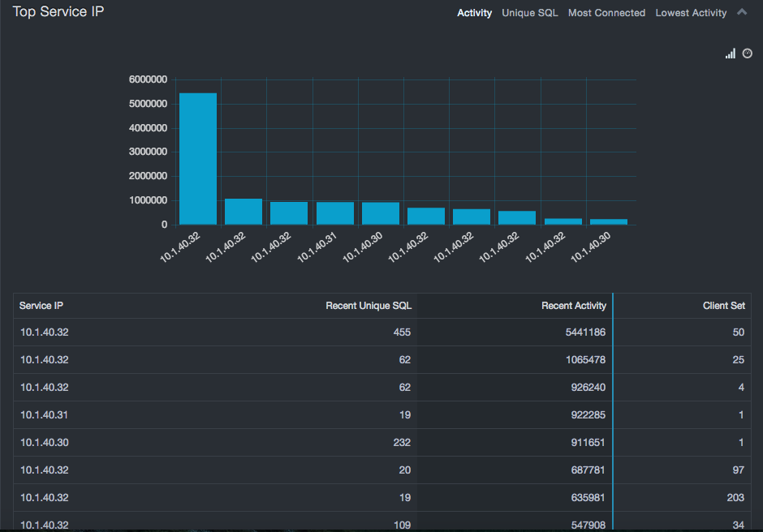Sort table by Recent Activity header

click(573, 306)
